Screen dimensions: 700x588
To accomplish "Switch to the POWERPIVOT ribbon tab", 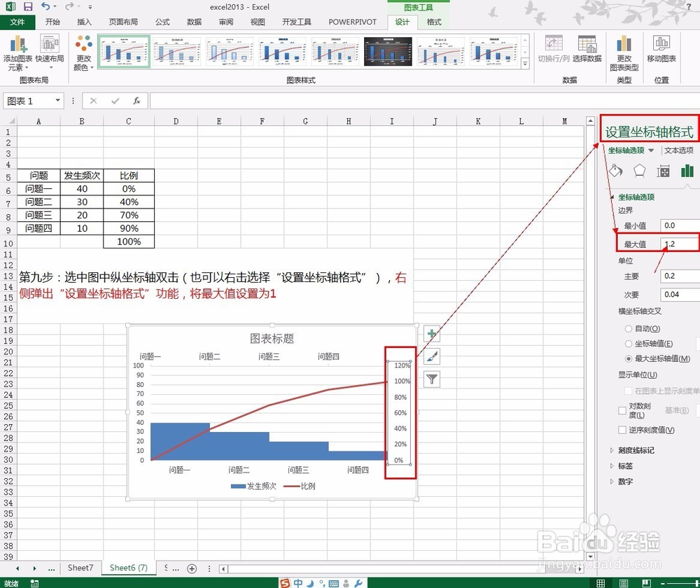I will [353, 22].
